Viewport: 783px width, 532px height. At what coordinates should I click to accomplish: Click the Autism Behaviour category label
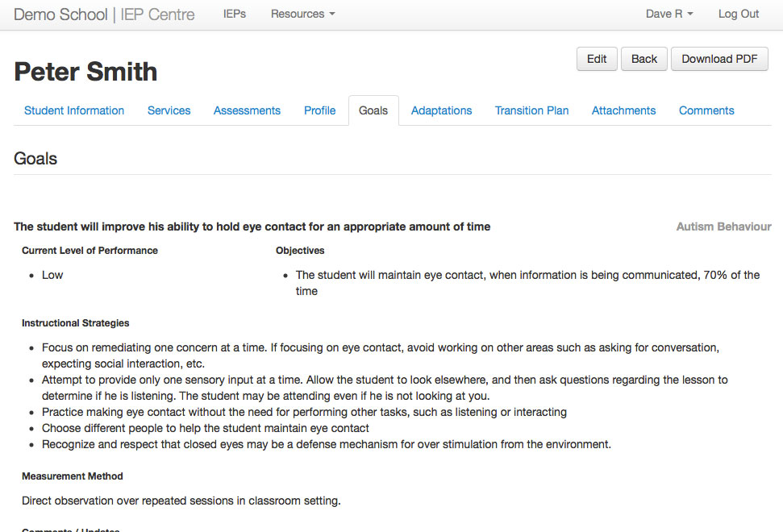tap(723, 227)
